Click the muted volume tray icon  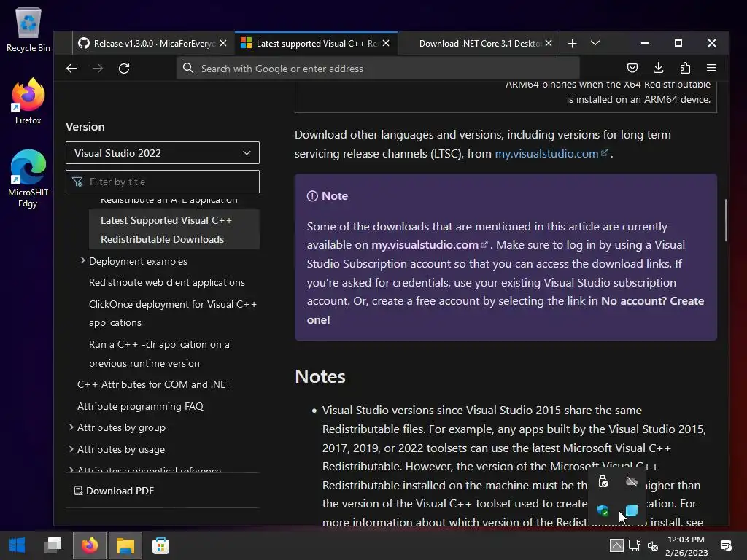(653, 546)
